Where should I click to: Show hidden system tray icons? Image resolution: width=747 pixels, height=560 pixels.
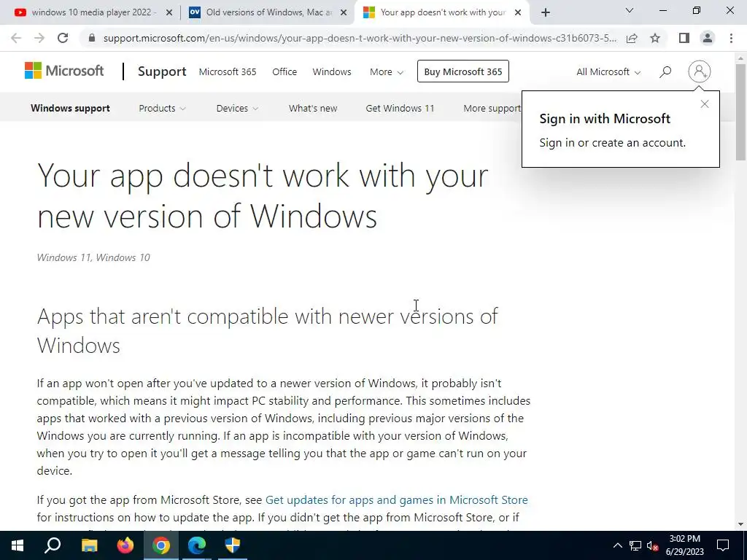pos(617,545)
